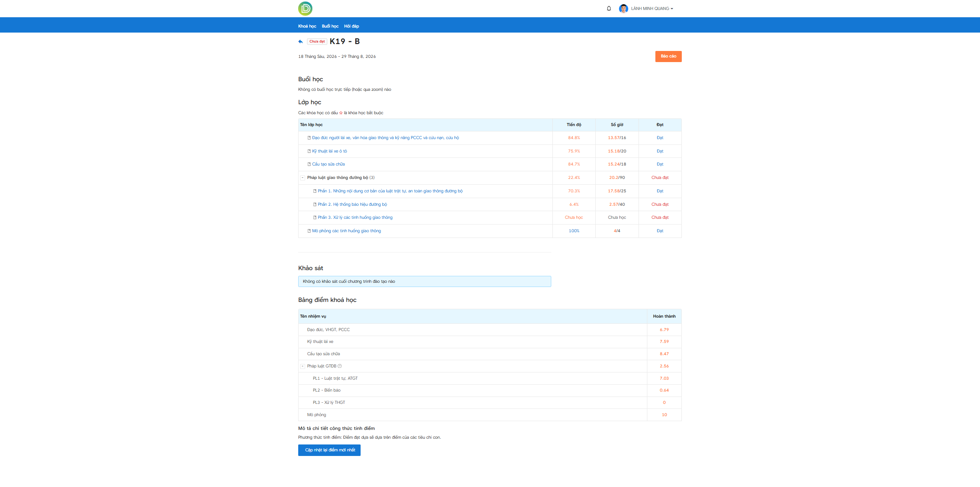Screen dimensions: 980x487
Task: Open Phần 2 Hệ thống báo hiệu link
Action: click(352, 205)
